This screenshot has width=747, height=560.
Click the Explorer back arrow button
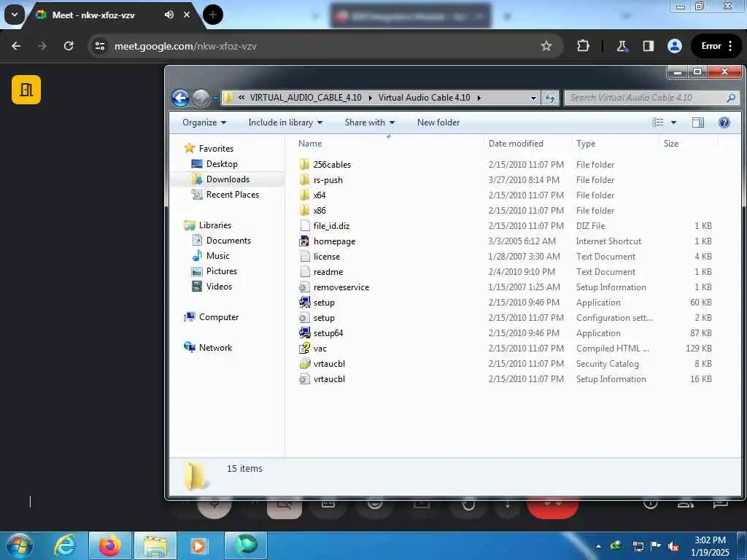click(181, 98)
